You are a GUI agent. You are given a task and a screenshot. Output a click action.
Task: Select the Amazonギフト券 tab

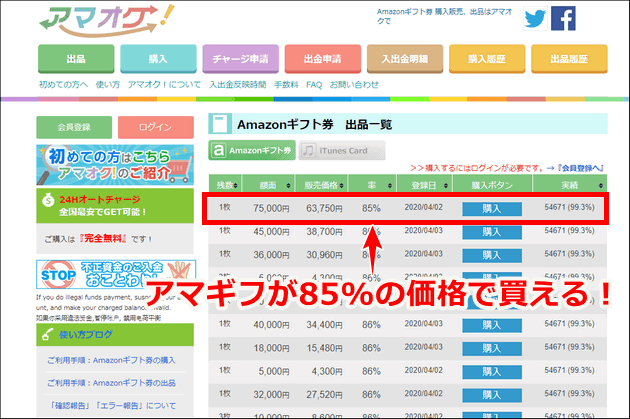(252, 150)
